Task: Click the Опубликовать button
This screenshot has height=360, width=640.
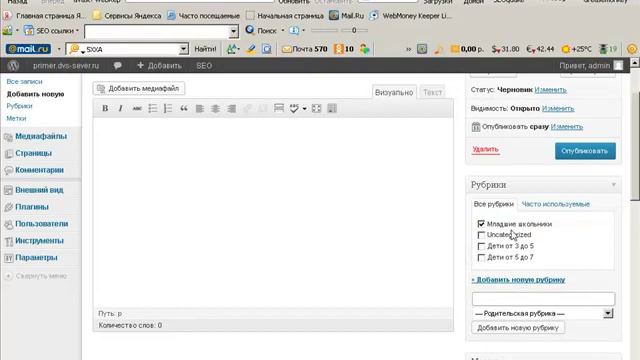Action: click(585, 151)
